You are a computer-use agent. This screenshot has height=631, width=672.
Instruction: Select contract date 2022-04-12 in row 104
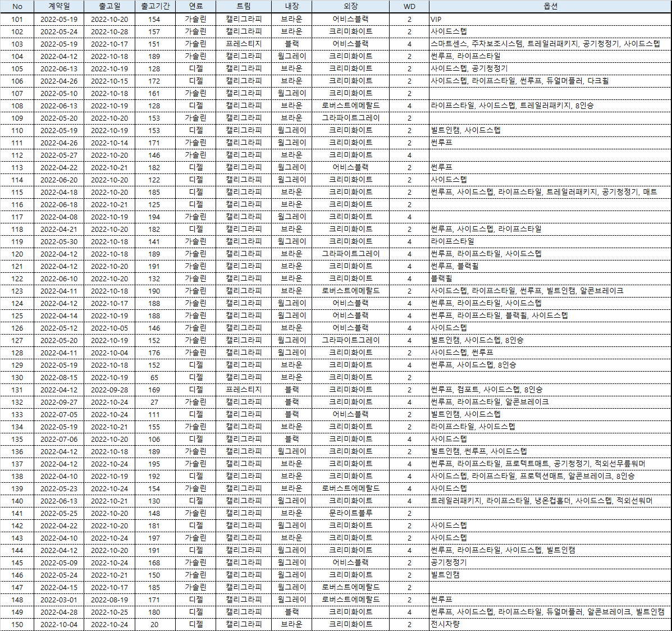click(59, 57)
